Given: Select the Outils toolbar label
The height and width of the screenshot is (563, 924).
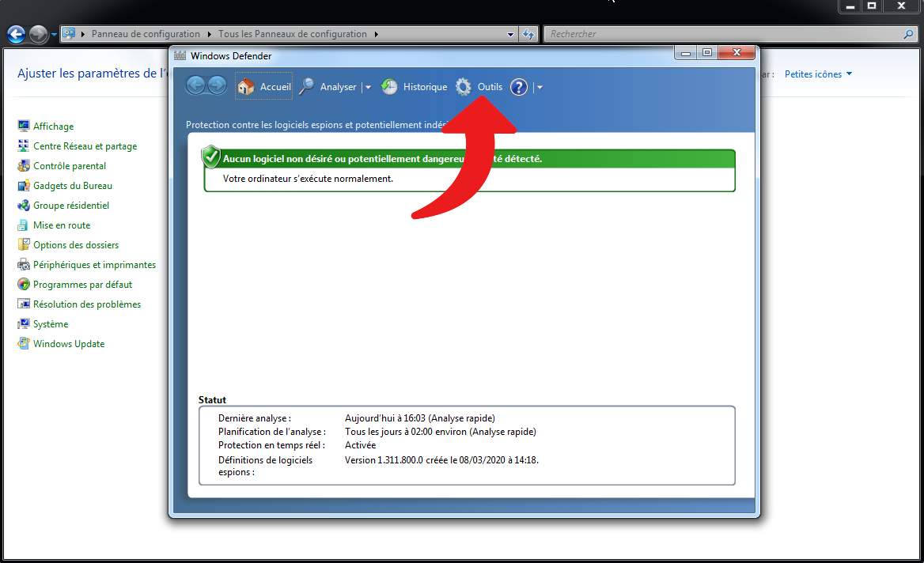Looking at the screenshot, I should pos(490,87).
